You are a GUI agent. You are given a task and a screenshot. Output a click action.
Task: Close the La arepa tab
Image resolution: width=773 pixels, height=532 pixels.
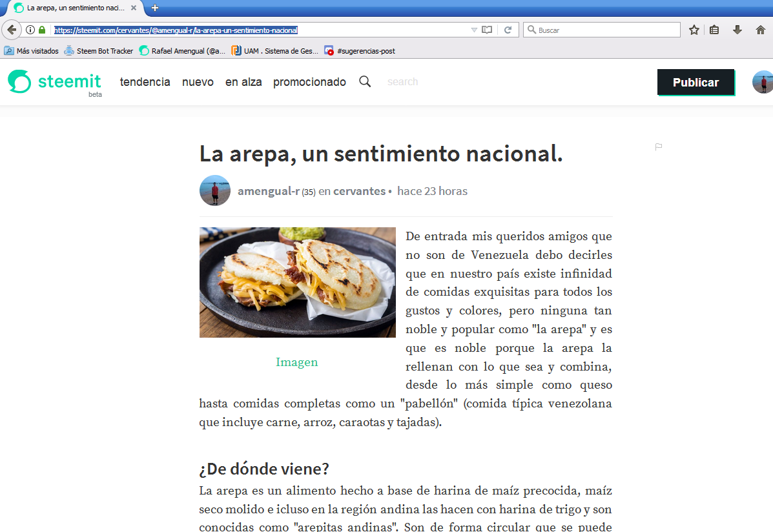coord(134,8)
